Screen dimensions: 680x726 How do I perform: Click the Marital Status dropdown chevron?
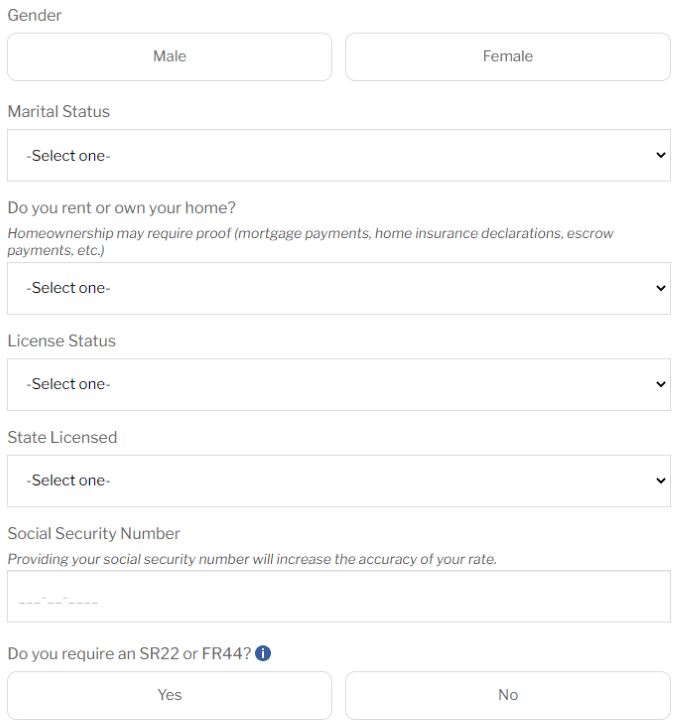pos(661,155)
